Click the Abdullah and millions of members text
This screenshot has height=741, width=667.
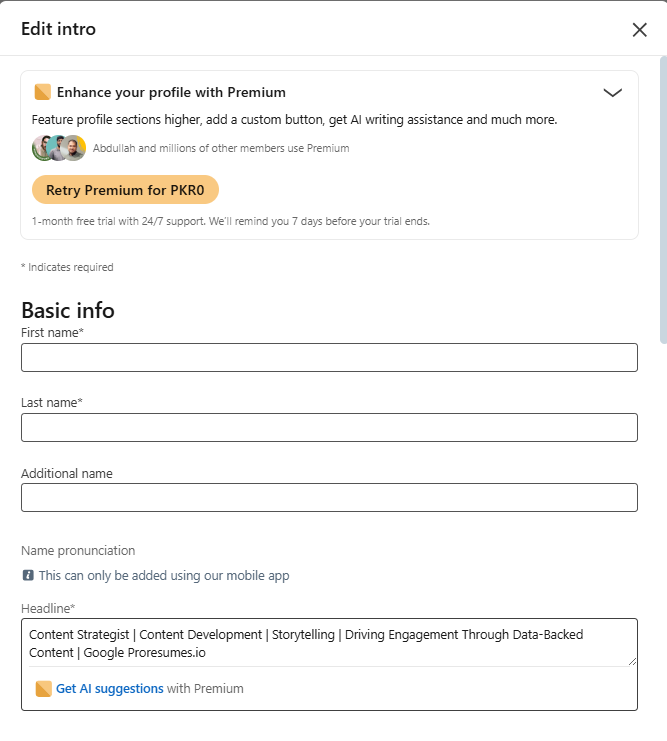point(221,148)
